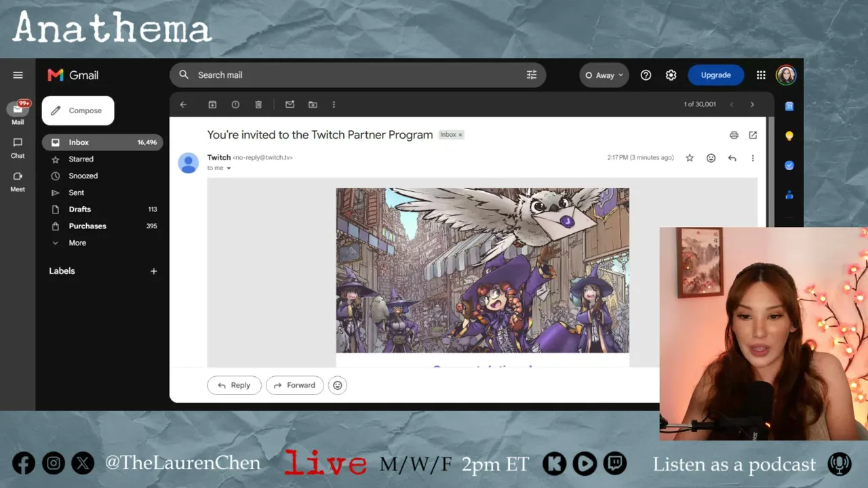Reply using the arrow icon beside the timestamp
This screenshot has height=488, width=868.
coord(732,158)
